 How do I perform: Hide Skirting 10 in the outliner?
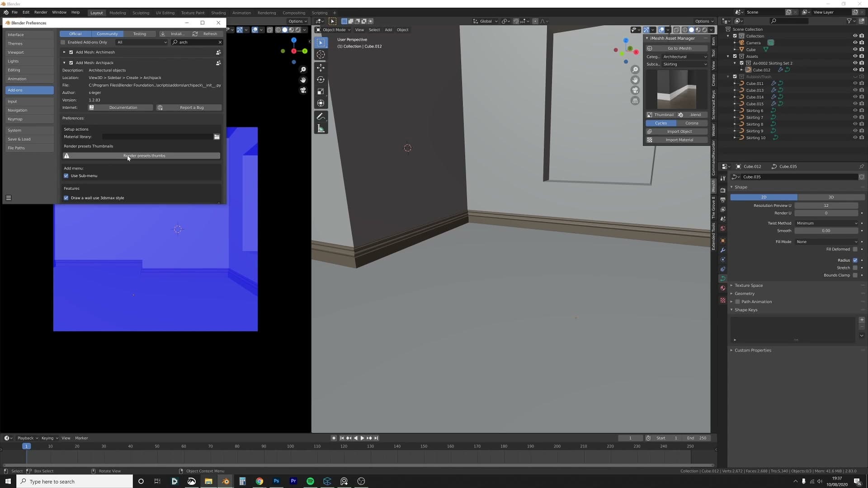[855, 138]
